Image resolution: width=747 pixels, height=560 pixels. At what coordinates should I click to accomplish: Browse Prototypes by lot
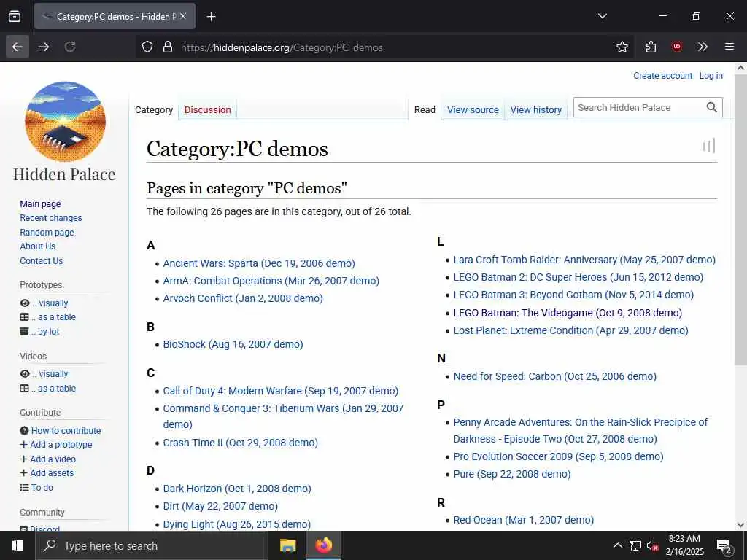(39, 332)
